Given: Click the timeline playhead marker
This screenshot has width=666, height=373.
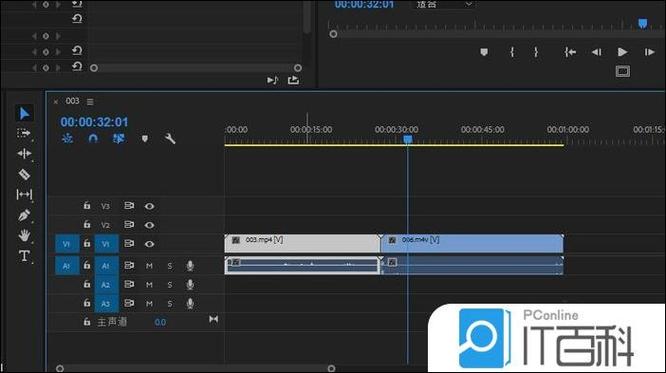Looking at the screenshot, I should point(407,139).
